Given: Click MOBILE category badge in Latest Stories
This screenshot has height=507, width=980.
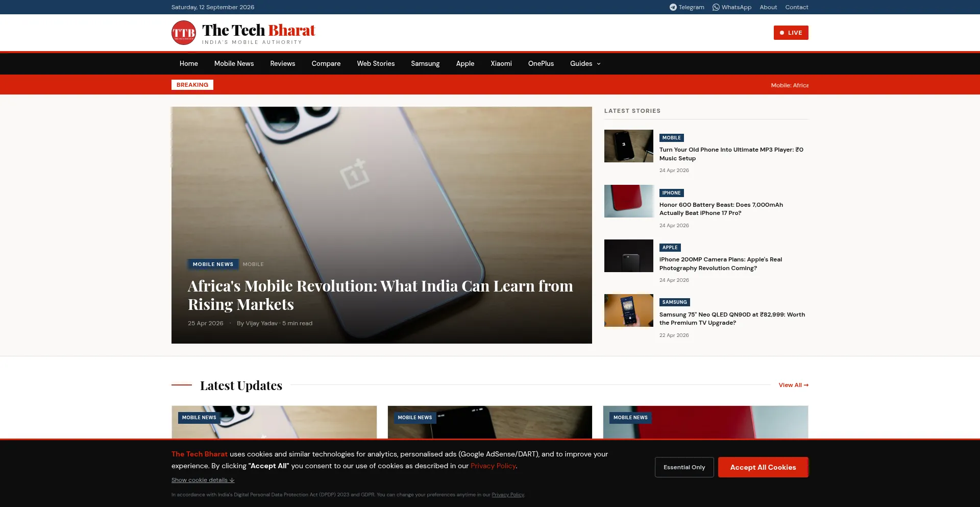Looking at the screenshot, I should pos(672,138).
